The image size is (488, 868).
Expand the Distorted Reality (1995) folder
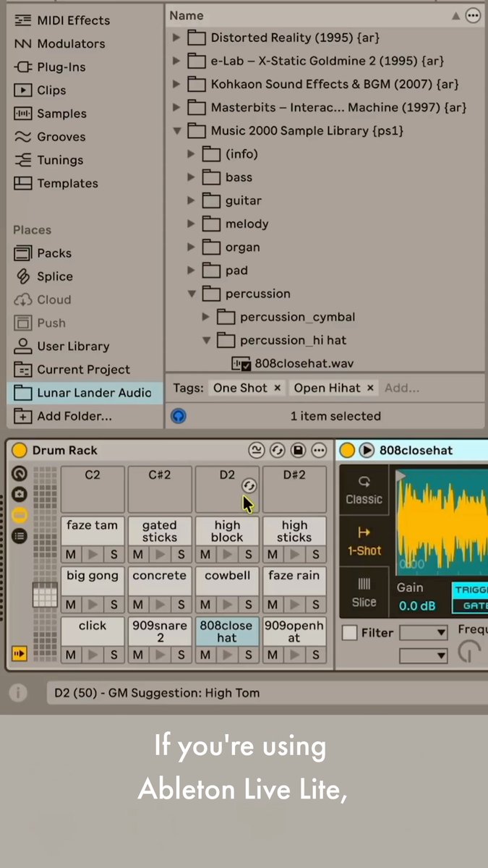pyautogui.click(x=176, y=38)
